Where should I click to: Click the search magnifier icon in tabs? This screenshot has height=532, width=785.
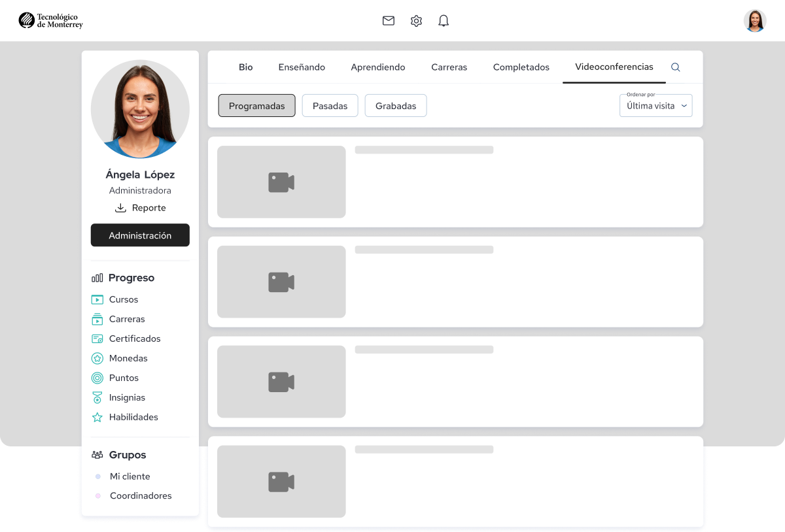(x=676, y=67)
